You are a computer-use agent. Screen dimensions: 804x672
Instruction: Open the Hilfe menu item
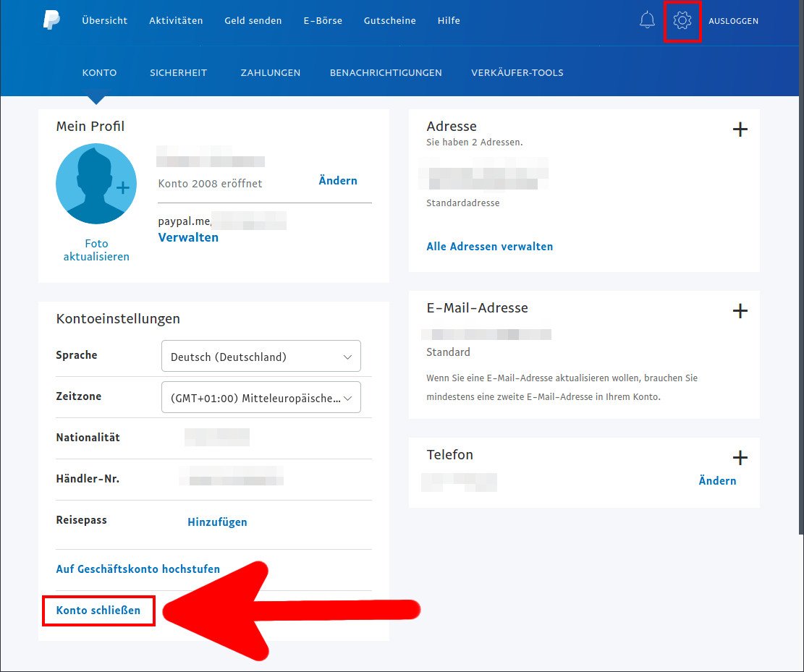coord(449,20)
